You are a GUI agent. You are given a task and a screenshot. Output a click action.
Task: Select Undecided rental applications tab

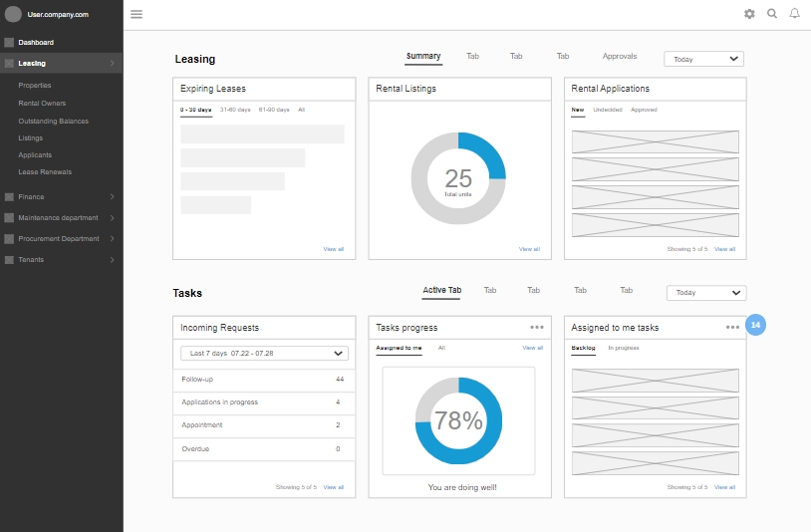(x=608, y=110)
